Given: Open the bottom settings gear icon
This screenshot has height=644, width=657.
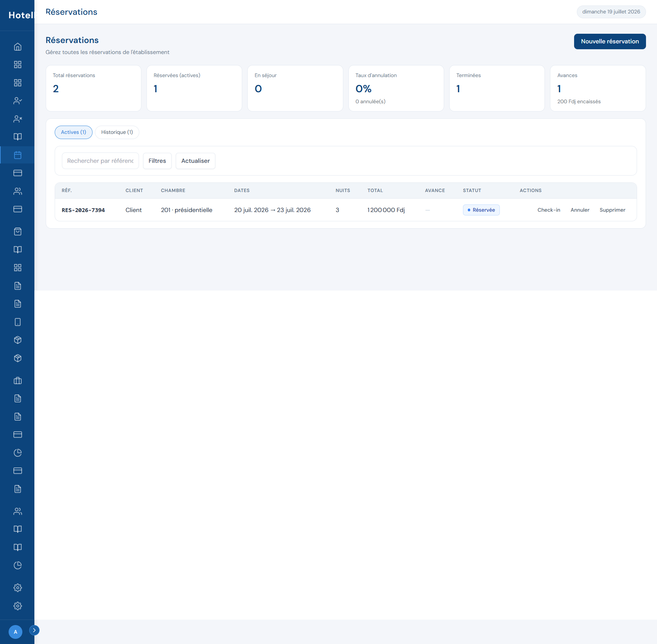Looking at the screenshot, I should pyautogui.click(x=18, y=606).
